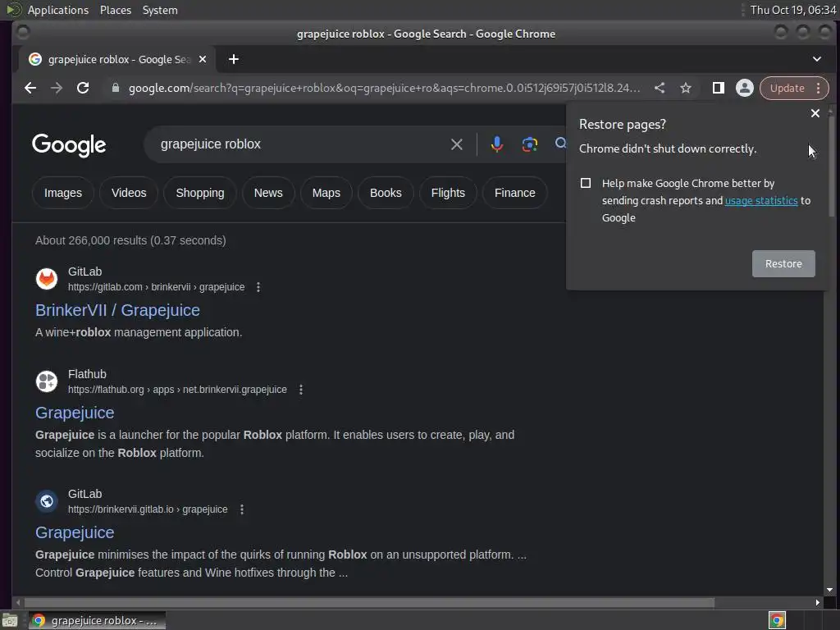The width and height of the screenshot is (840, 630).
Task: Click the share icon in address bar
Action: (x=660, y=88)
